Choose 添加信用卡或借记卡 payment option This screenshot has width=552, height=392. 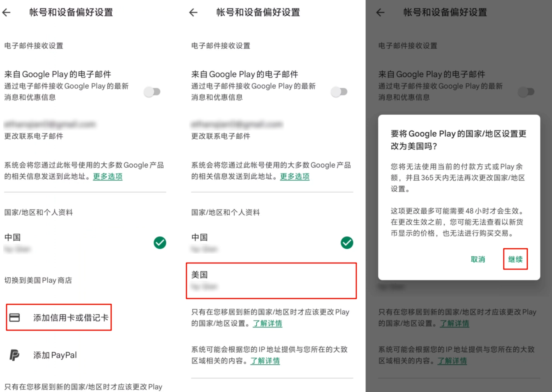click(x=71, y=317)
